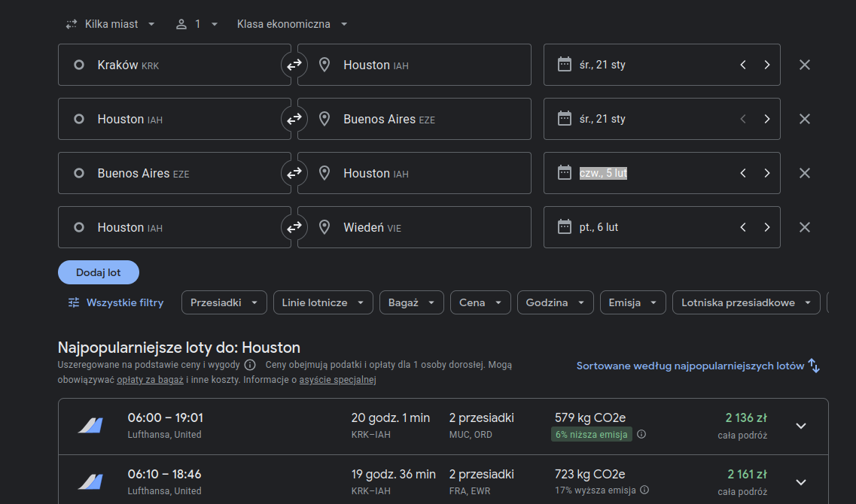Advance date for Houston–Buenos Aires flight

pyautogui.click(x=767, y=119)
